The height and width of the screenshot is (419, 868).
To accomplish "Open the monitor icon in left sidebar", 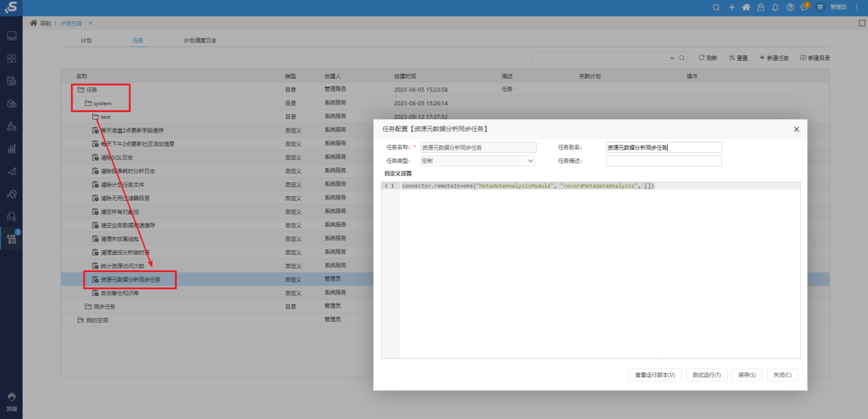I will pyautogui.click(x=12, y=36).
